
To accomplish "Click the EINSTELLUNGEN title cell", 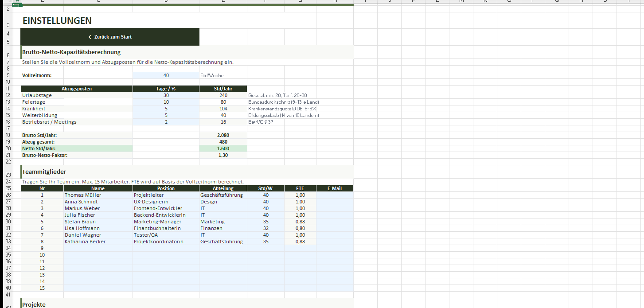I will pyautogui.click(x=57, y=21).
